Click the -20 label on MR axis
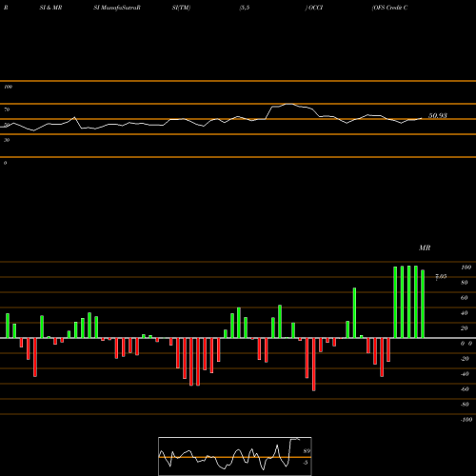Viewport: 476px width, 476px height. tap(465, 359)
